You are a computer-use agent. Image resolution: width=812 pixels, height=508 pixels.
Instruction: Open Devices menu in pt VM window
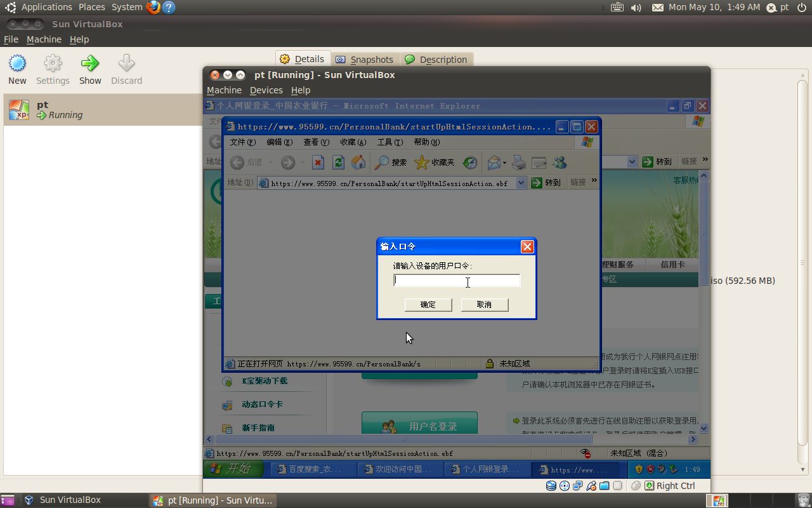click(266, 90)
